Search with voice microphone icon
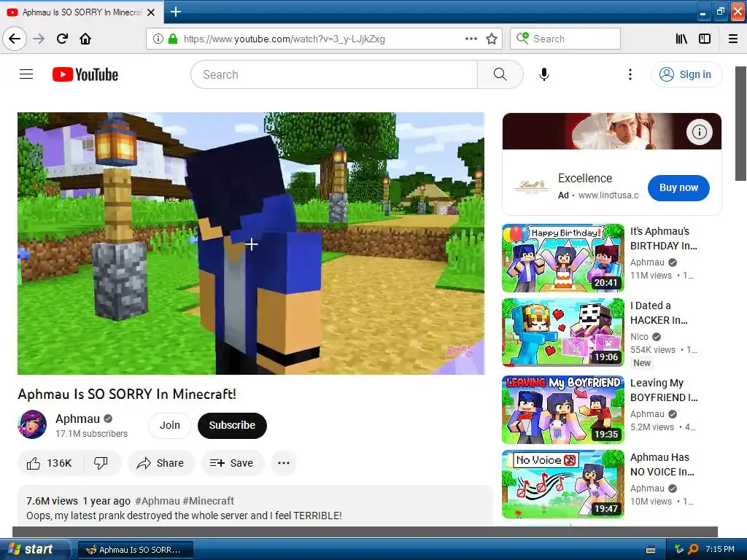The width and height of the screenshot is (747, 560). click(544, 74)
